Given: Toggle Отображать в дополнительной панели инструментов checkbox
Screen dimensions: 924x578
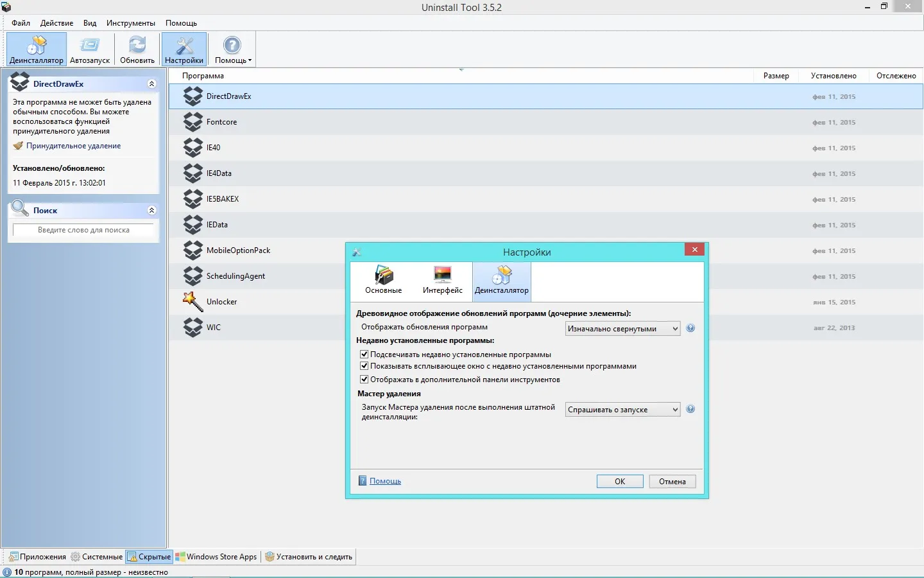Looking at the screenshot, I should click(x=364, y=380).
